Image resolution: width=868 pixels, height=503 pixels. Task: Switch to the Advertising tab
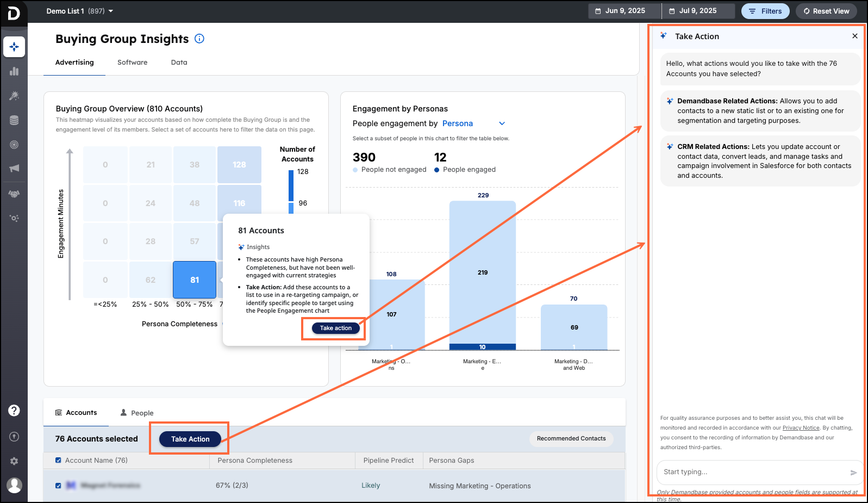[74, 63]
